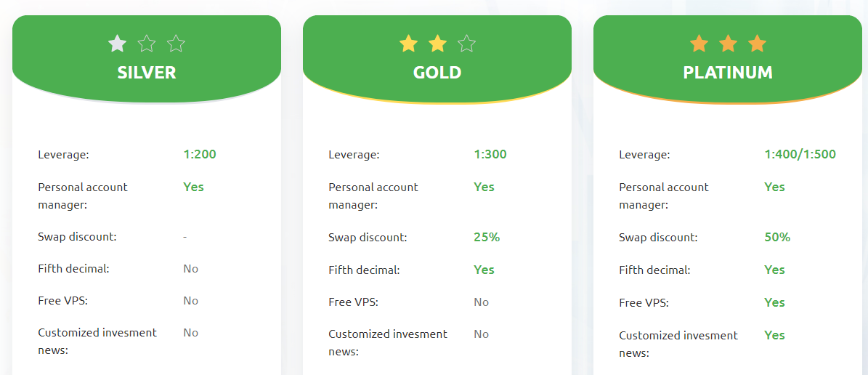
Task: Click the second empty star on Silver card
Action: (147, 43)
